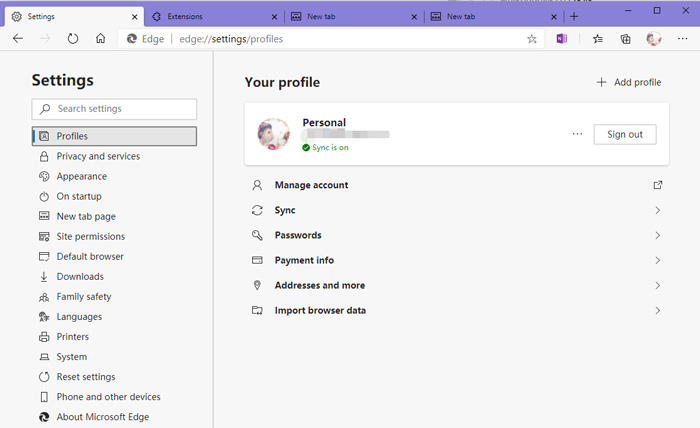Select the Settings tab
Screen dimensions: 700x428
75,17
